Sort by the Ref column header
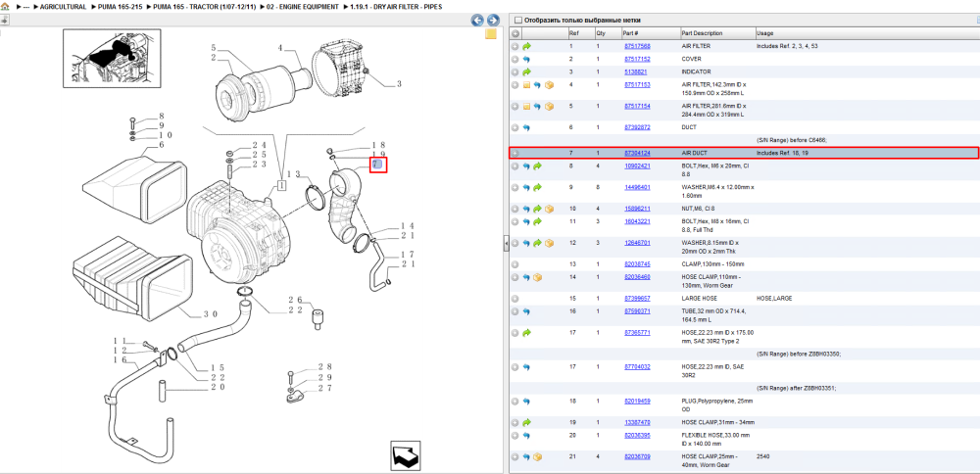 [573, 33]
